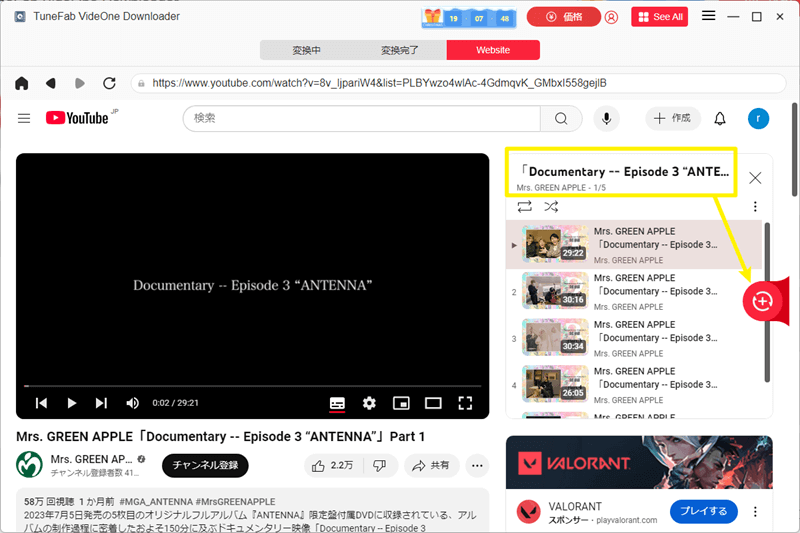This screenshot has height=533, width=800.
Task: Go forward with the browser forward arrow
Action: 80,83
